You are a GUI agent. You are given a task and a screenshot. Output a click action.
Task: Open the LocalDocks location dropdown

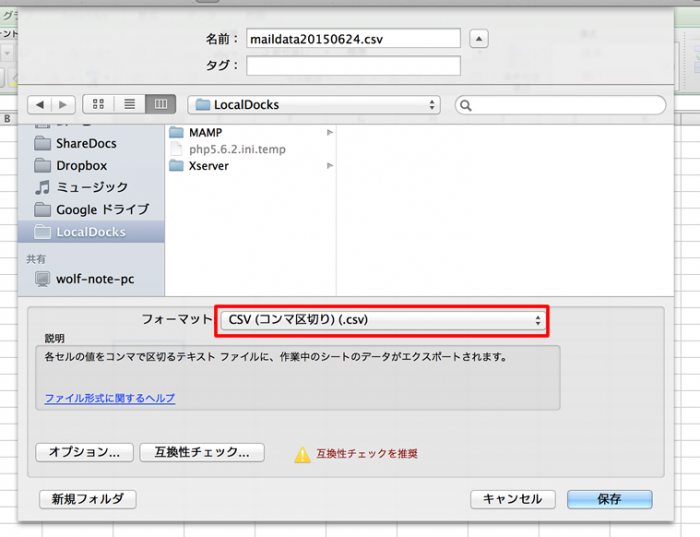(314, 105)
